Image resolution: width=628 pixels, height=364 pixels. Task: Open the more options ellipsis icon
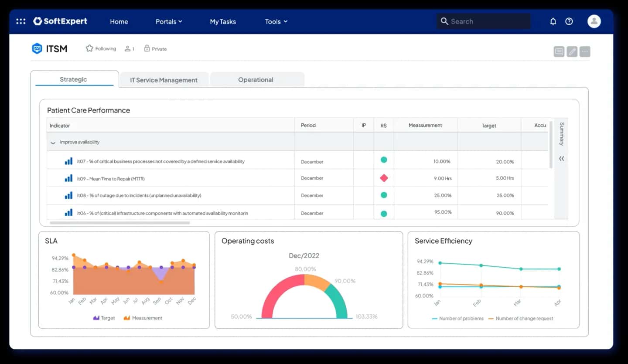click(x=585, y=52)
